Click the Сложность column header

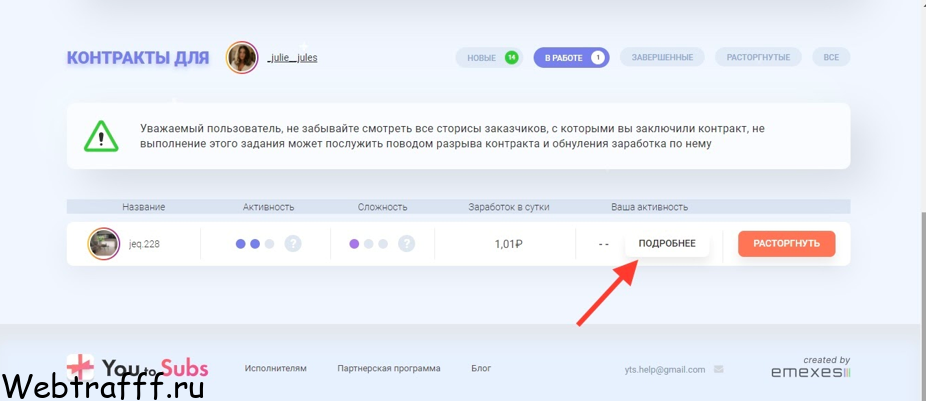pos(382,207)
